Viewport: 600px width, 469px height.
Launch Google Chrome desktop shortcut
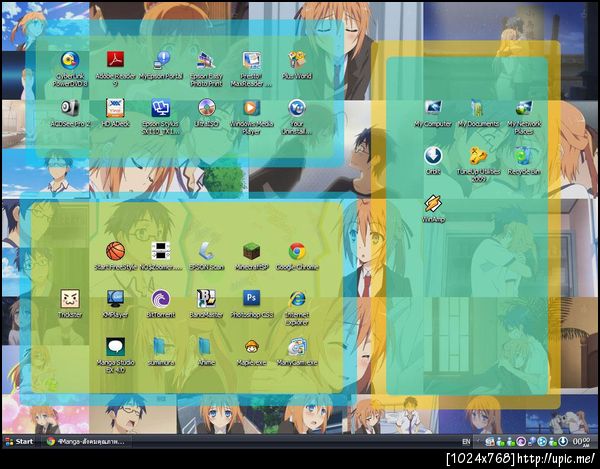click(x=297, y=251)
